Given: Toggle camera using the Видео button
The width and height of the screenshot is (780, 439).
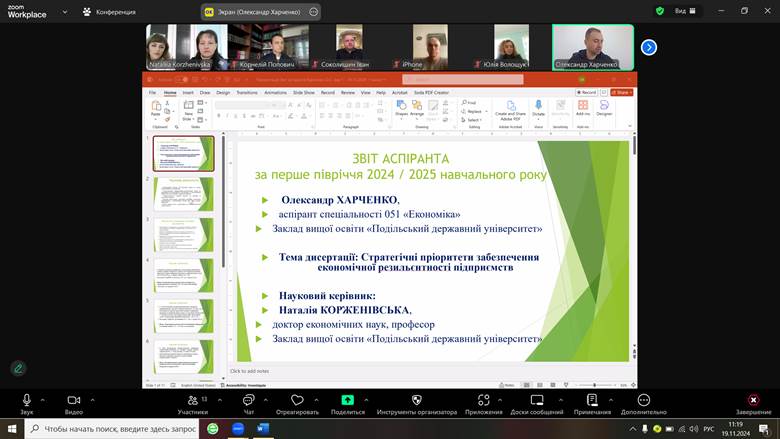Looking at the screenshot, I should (73, 401).
